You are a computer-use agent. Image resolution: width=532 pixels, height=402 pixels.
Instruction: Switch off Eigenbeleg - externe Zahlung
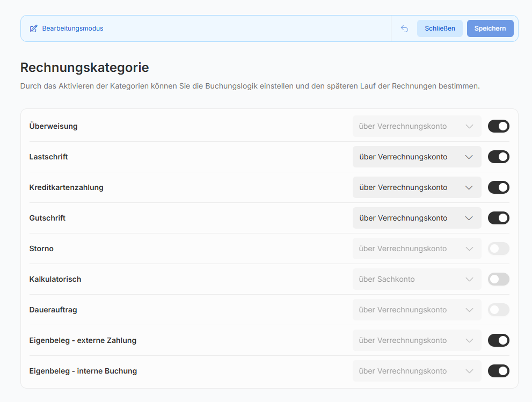click(x=498, y=340)
